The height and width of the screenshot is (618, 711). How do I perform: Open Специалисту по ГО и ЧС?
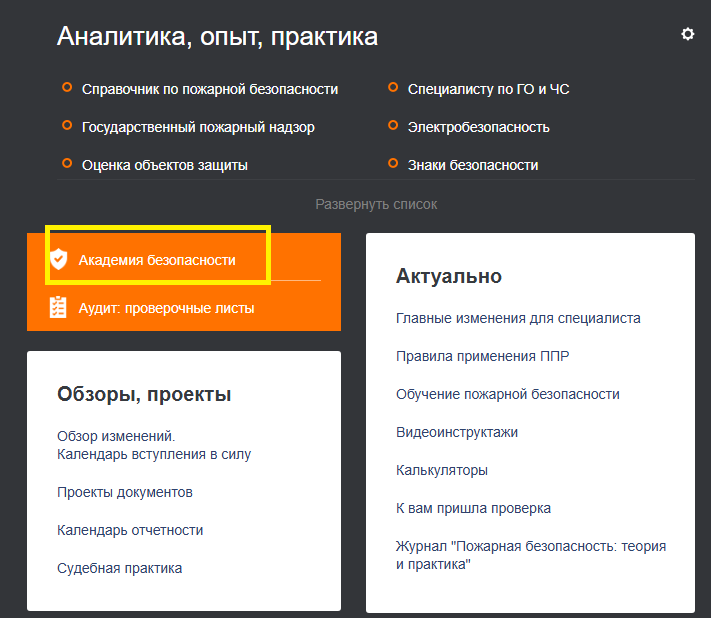(488, 89)
